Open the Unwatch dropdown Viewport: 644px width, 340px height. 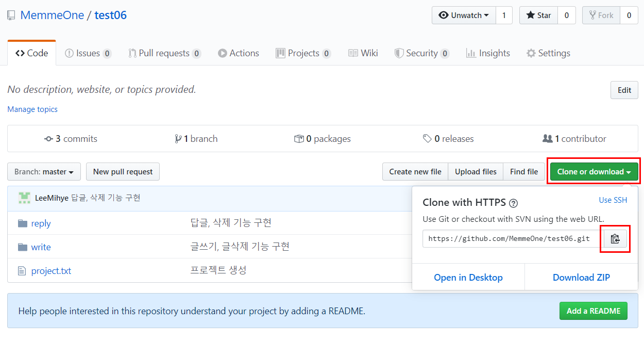pyautogui.click(x=464, y=15)
